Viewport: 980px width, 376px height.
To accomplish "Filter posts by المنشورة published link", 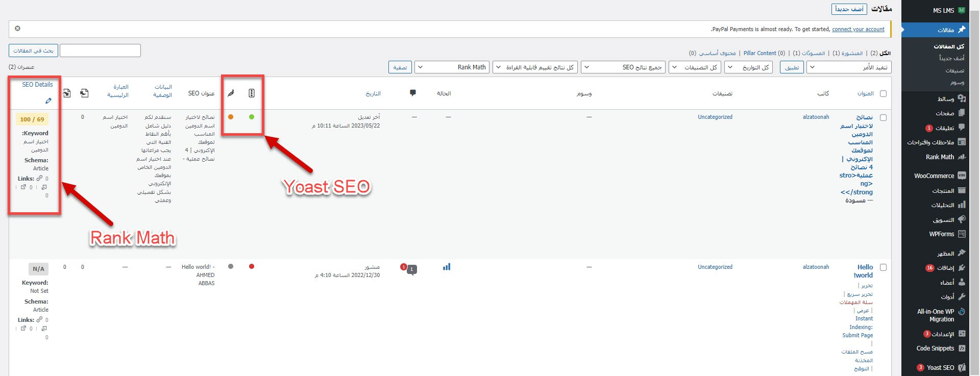I will (852, 53).
